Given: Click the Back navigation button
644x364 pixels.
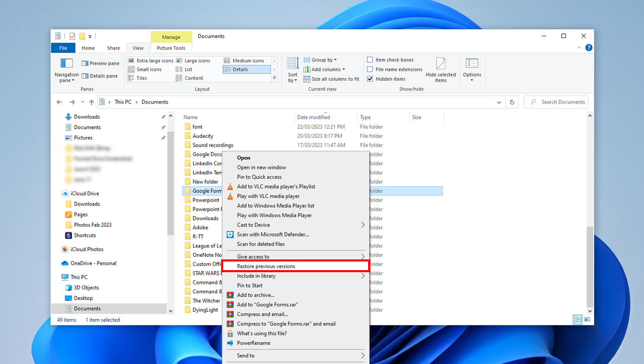Looking at the screenshot, I should (59, 102).
